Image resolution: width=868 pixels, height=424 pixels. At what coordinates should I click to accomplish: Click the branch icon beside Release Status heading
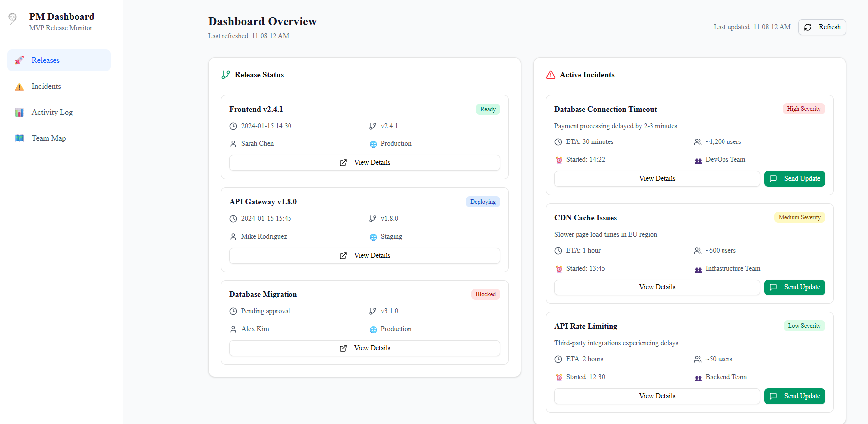coord(226,75)
